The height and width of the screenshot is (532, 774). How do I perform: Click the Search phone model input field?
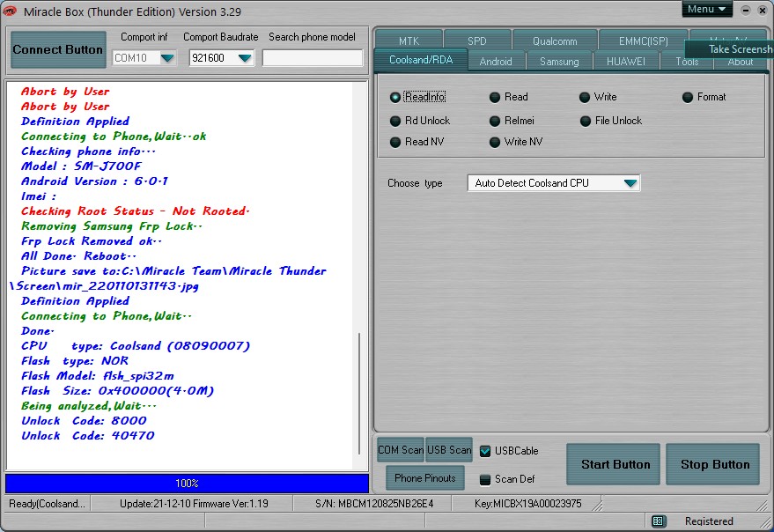pyautogui.click(x=313, y=58)
